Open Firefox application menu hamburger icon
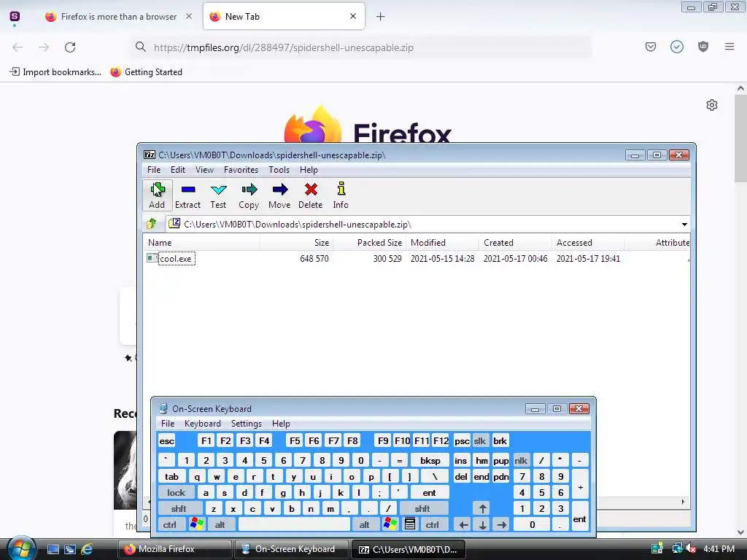The width and height of the screenshot is (747, 560). coord(729,47)
